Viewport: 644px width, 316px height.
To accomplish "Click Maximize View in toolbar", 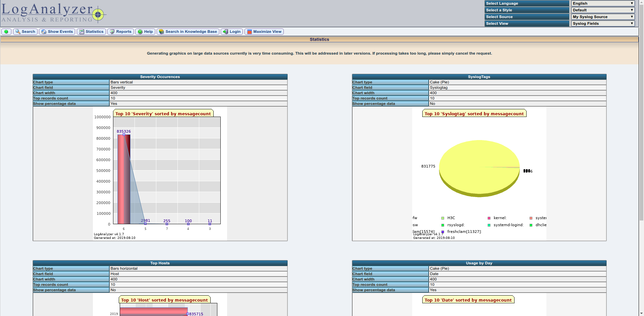I will pos(264,31).
